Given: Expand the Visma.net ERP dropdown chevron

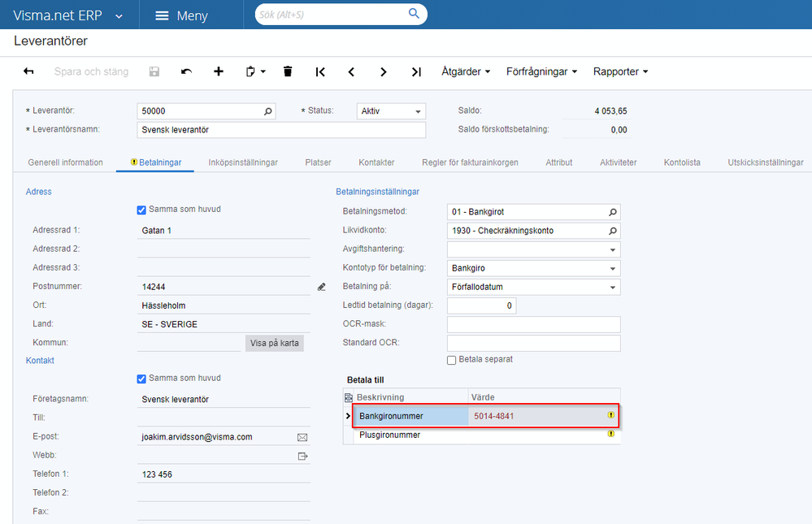Looking at the screenshot, I should coord(119,16).
